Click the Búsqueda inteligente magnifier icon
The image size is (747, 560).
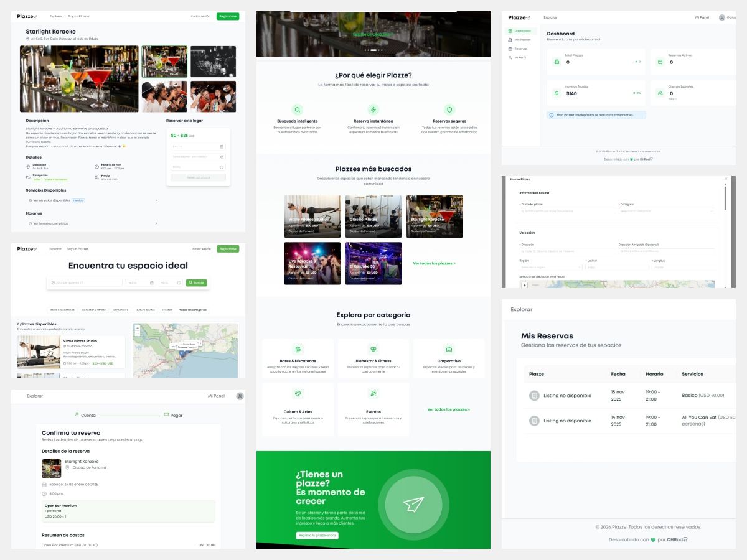pyautogui.click(x=298, y=109)
